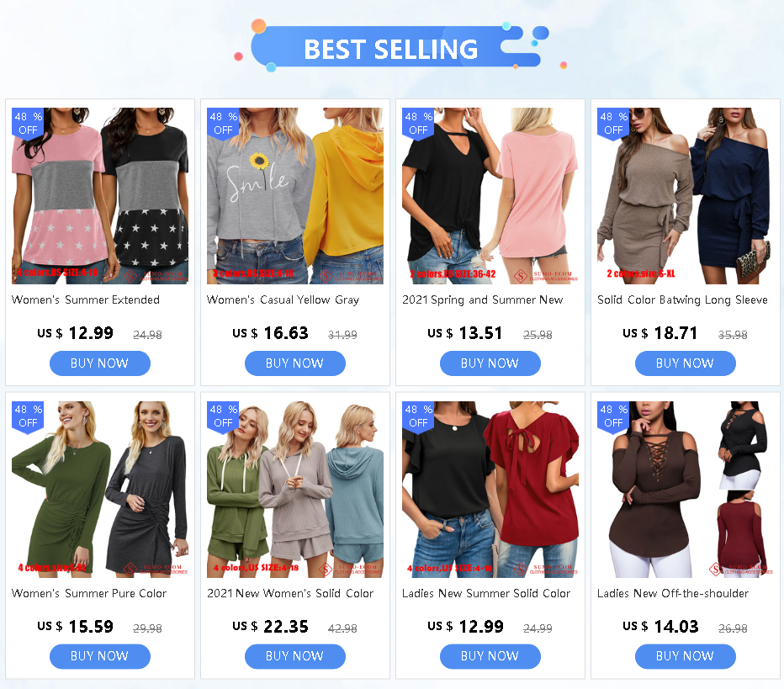This screenshot has height=689, width=784.
Task: Open the black and pink V-neck tee image
Action: (490, 196)
